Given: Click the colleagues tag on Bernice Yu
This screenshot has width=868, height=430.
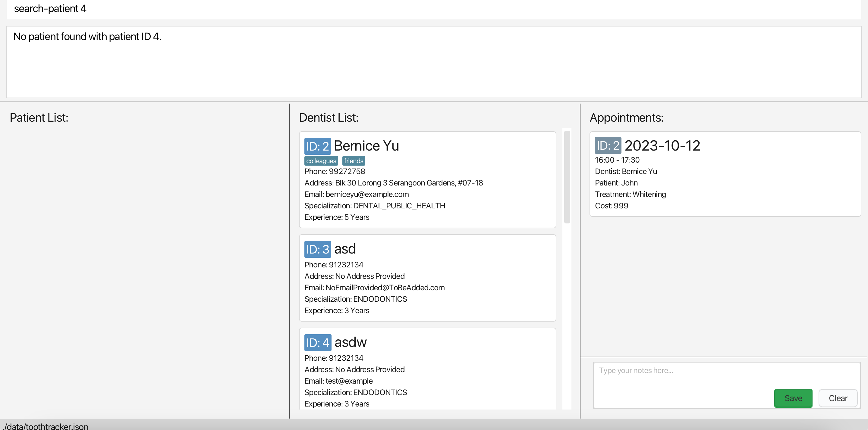Looking at the screenshot, I should point(321,161).
